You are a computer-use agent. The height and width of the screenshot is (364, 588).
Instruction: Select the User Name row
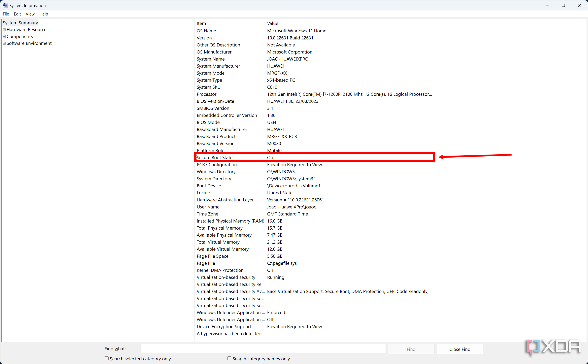(x=314, y=207)
